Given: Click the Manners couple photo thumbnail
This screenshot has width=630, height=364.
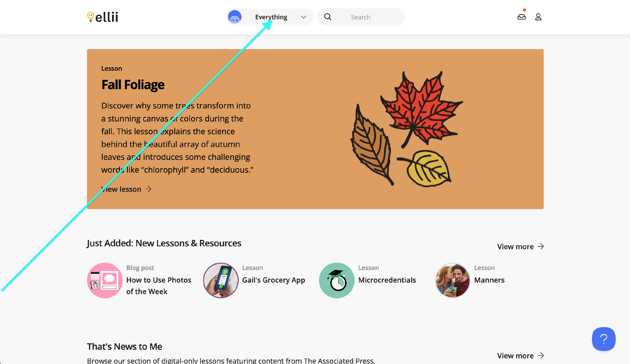Looking at the screenshot, I should (x=453, y=280).
